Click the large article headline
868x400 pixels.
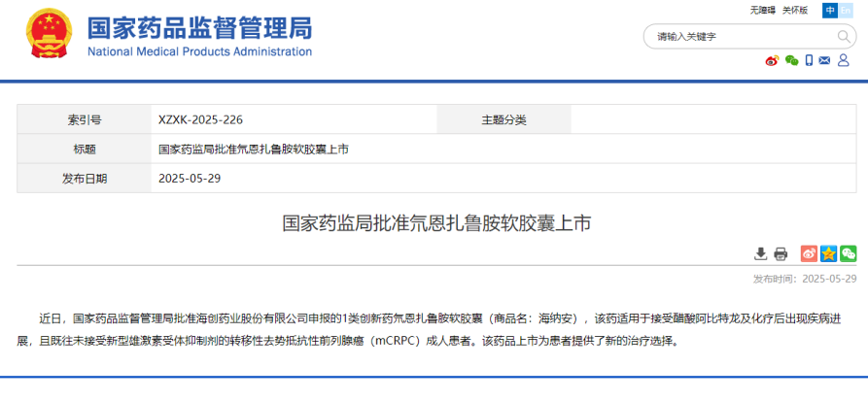[x=436, y=223]
